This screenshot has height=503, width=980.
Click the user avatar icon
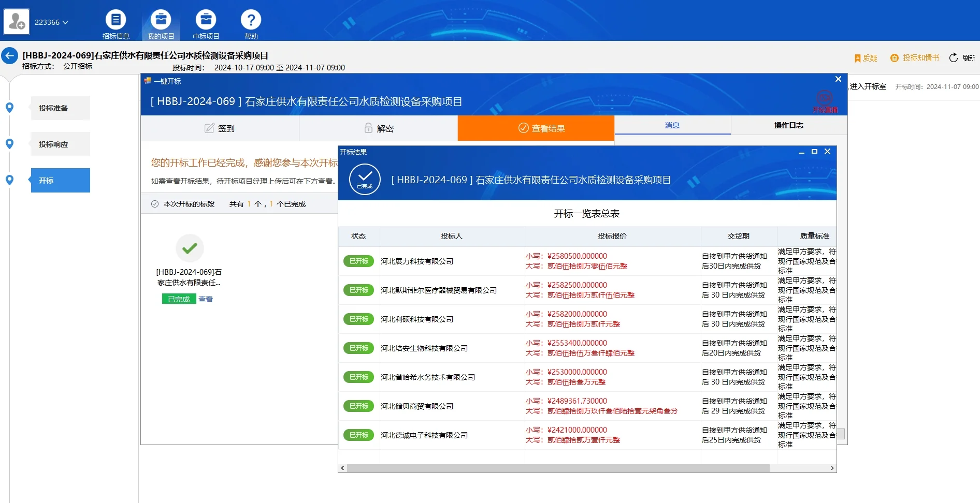(16, 22)
